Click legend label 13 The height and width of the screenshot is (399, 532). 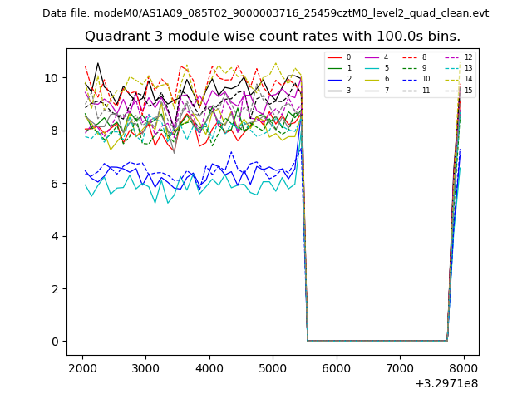468,68
